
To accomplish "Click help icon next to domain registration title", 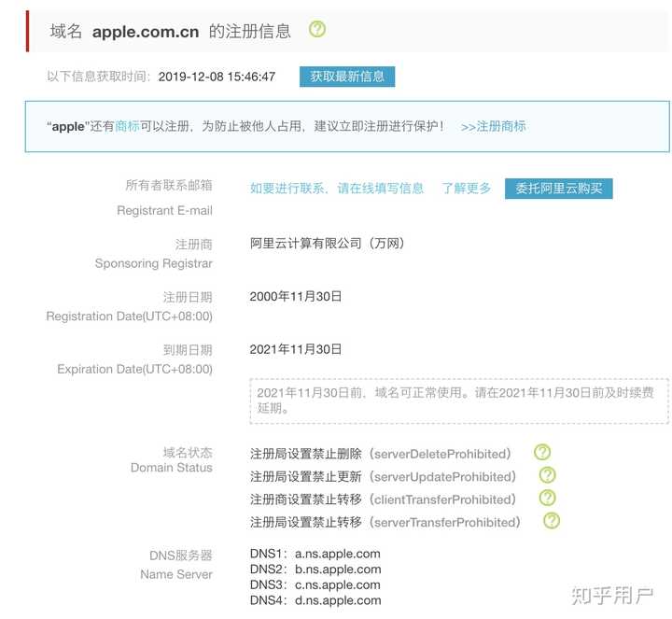I will click(x=317, y=29).
